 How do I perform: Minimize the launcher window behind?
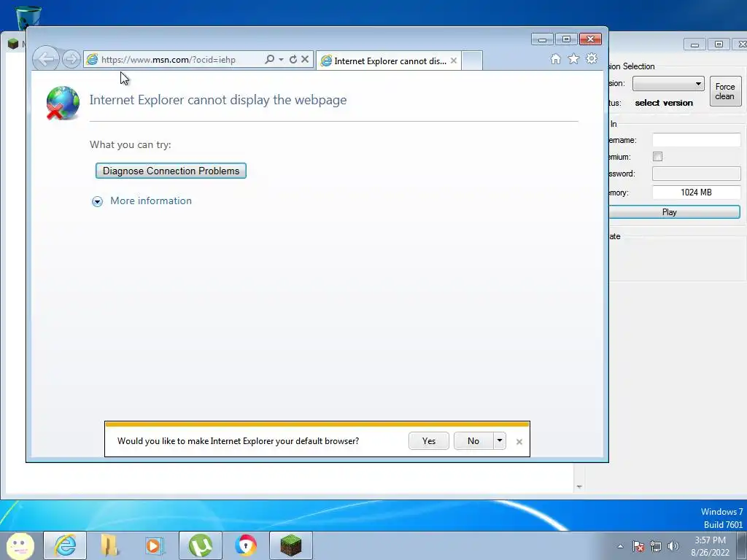point(694,44)
